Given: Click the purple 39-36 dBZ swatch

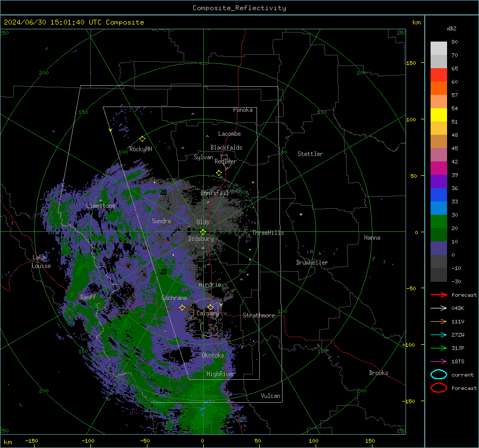Looking at the screenshot, I should tap(439, 181).
